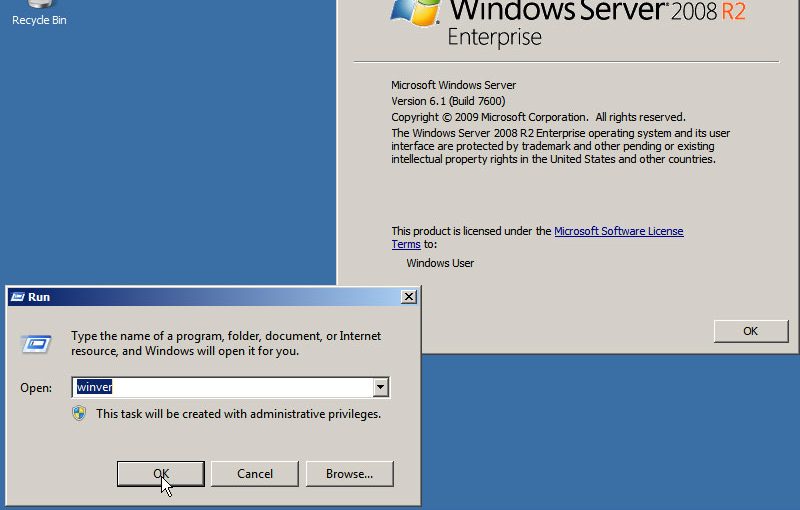Open the Recycle Bin desktop icon
This screenshot has width=800, height=510.
tap(39, 14)
